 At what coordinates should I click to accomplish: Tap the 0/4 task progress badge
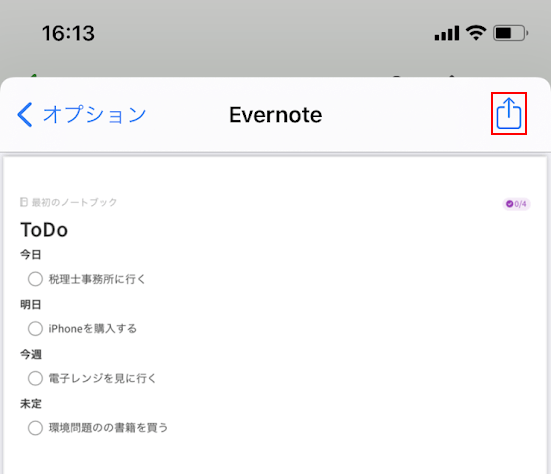click(x=516, y=204)
